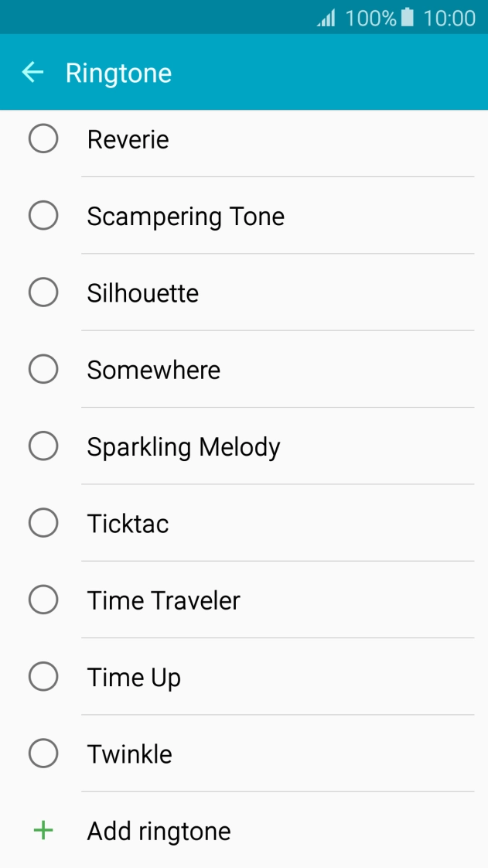Select the Time Up radio button
488x868 pixels.
[x=43, y=676]
